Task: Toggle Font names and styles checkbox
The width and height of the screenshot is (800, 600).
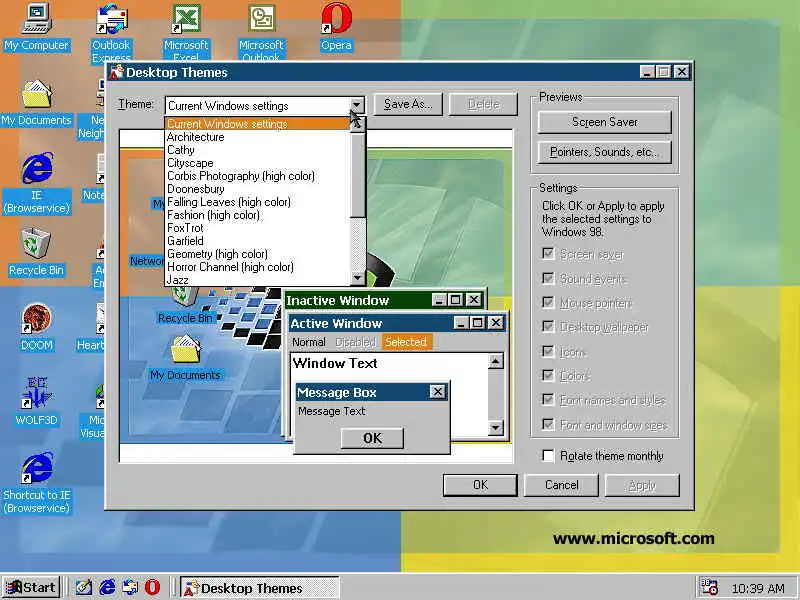Action: tap(548, 399)
